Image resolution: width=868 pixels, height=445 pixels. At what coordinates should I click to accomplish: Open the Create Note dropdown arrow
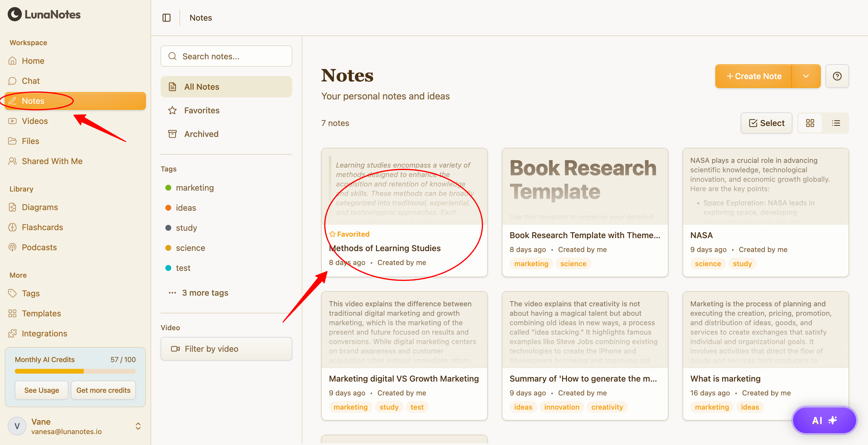(806, 76)
